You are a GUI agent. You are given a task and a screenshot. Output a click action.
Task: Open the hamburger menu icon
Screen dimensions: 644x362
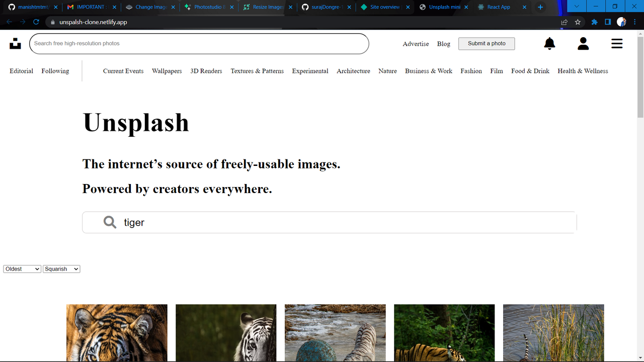(617, 44)
